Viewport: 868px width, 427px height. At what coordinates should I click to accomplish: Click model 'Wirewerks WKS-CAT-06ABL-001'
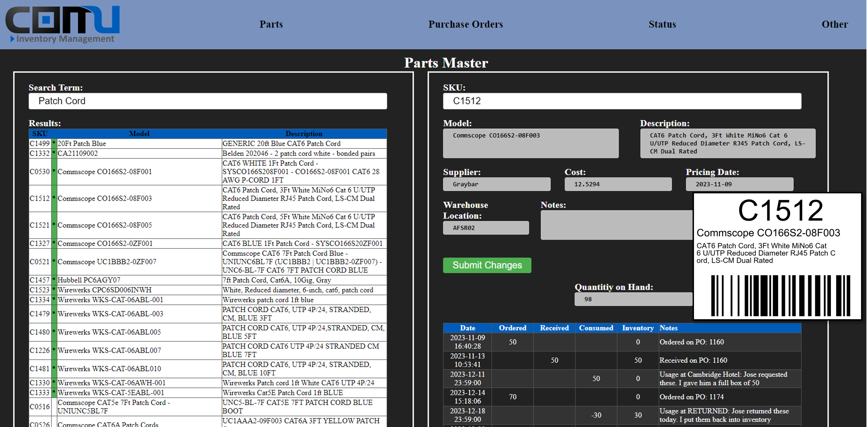110,300
